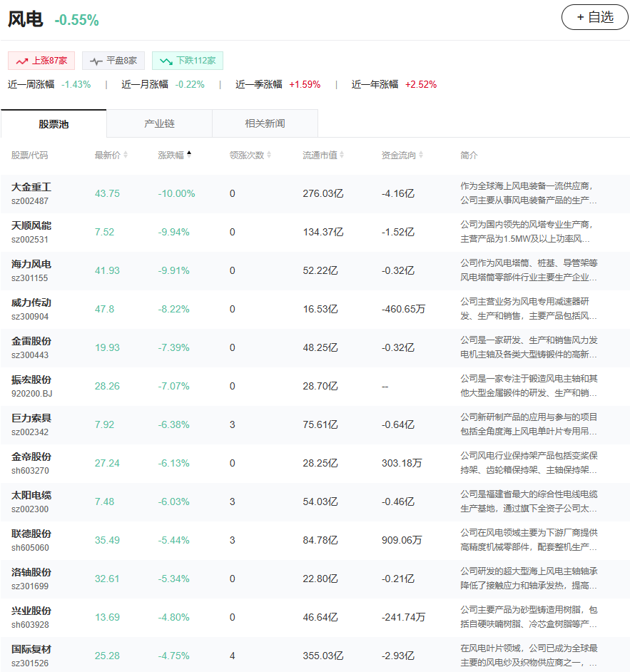Toggle sort on 涨跌幅 column arrows
Image resolution: width=630 pixels, height=672 pixels.
tap(189, 155)
